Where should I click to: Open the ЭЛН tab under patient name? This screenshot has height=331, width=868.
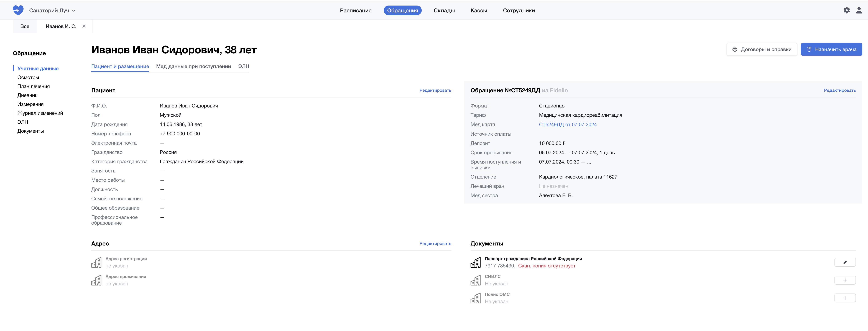243,66
